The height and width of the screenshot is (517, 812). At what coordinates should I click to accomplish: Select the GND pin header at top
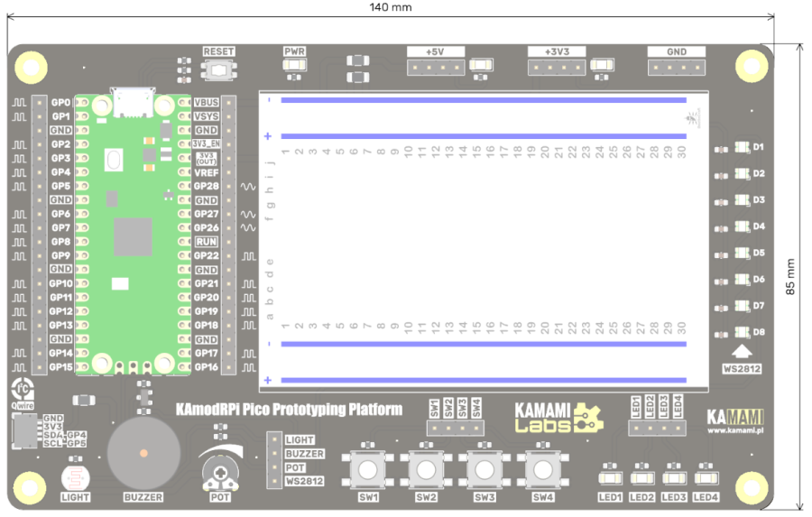pos(676,68)
